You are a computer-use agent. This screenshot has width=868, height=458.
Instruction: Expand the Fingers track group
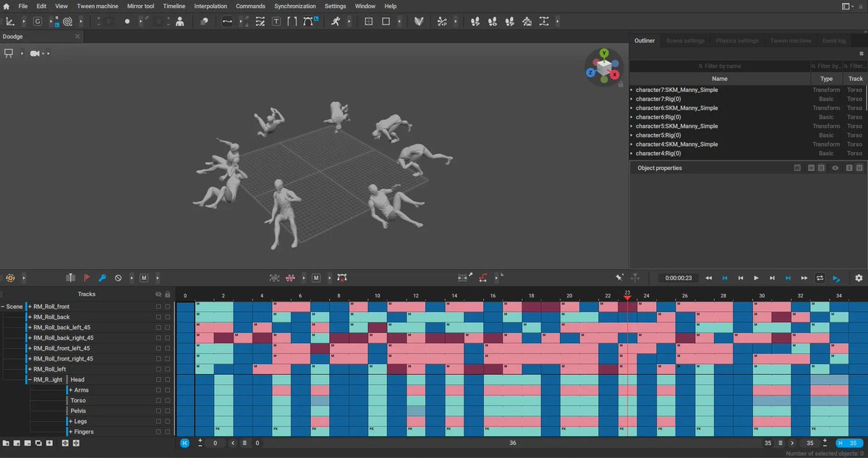71,432
